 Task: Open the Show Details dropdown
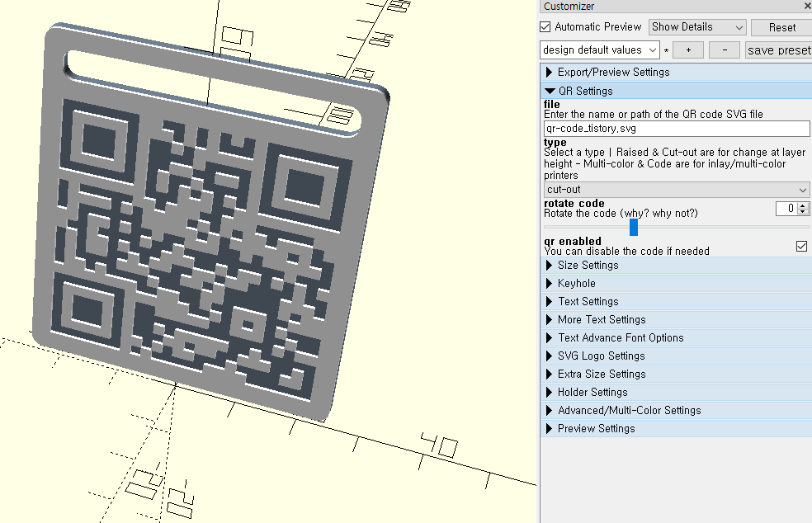[697, 27]
